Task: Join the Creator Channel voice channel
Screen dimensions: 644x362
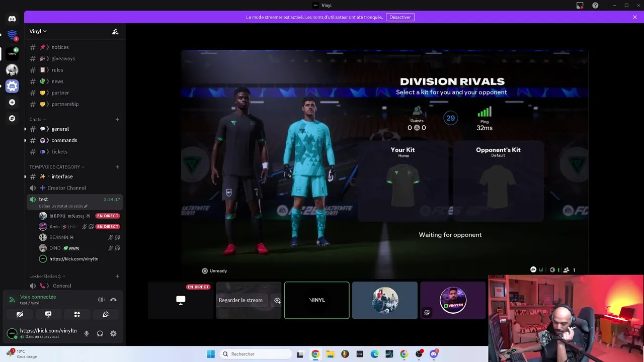Action: [74, 188]
